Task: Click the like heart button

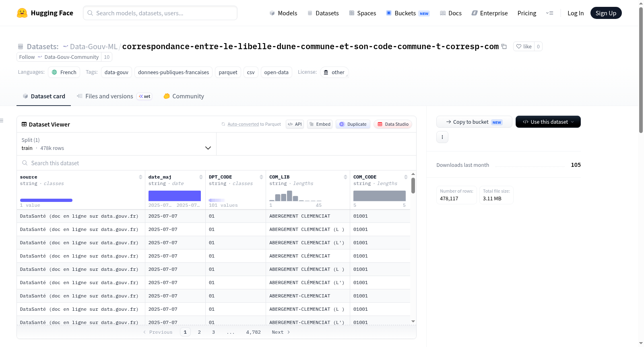Action: click(524, 46)
